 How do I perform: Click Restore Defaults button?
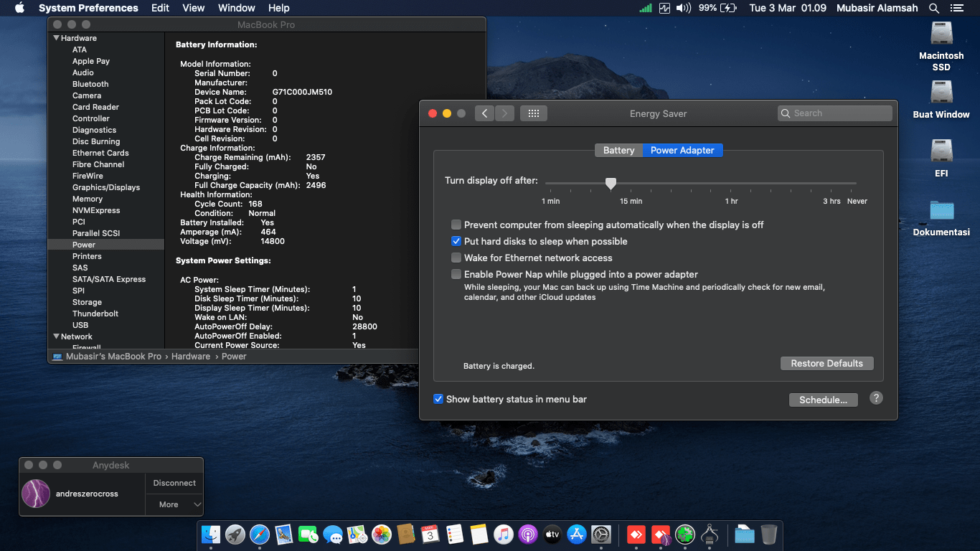click(827, 363)
